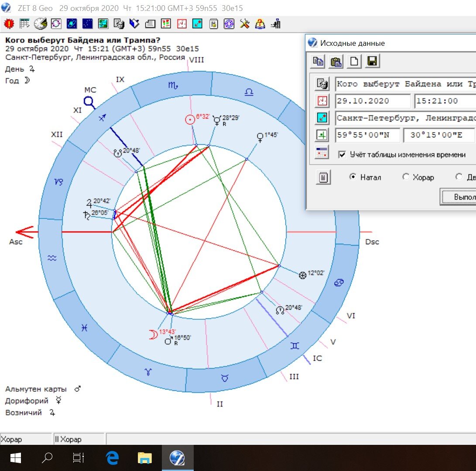The height and width of the screenshot is (471, 476).
Task: Click the II Хорар status bar cell
Action: click(x=79, y=439)
